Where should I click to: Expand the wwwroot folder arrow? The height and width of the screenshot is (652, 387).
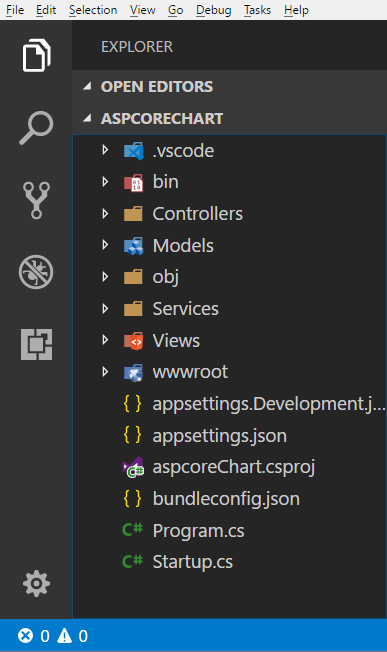click(105, 372)
